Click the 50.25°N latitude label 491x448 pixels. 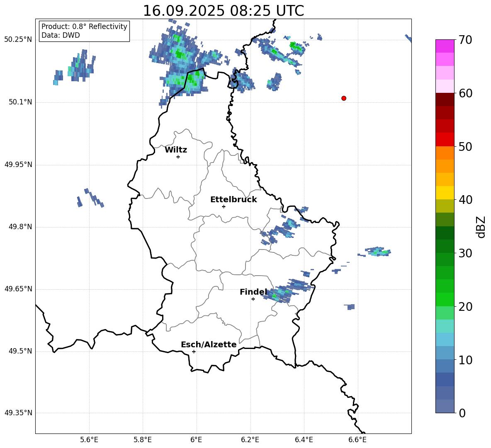pyautogui.click(x=18, y=40)
